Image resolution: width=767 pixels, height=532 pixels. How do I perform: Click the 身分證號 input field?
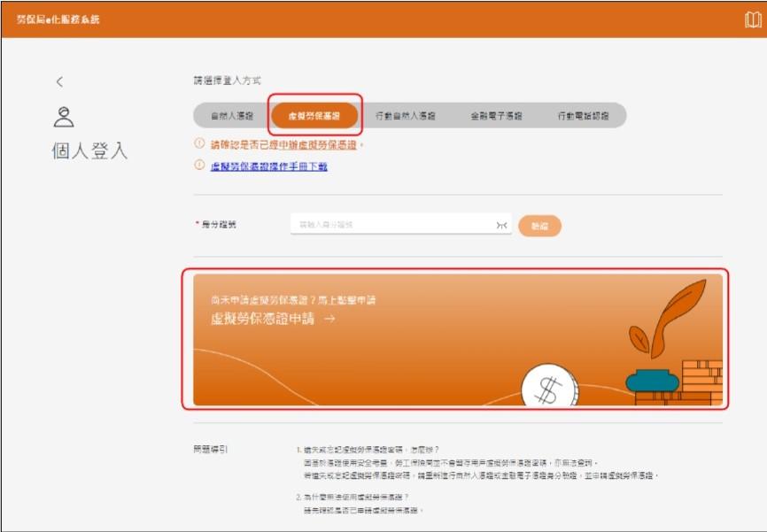[400, 224]
